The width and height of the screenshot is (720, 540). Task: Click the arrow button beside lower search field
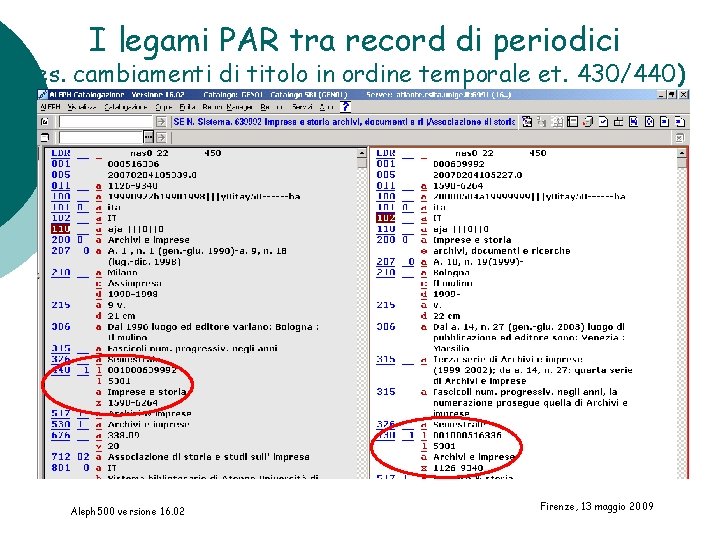(x=161, y=137)
